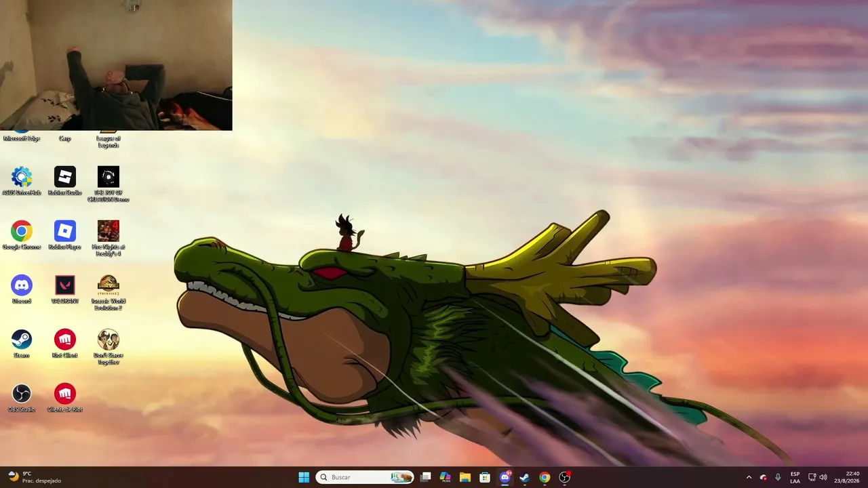Open the weather widget showing 9°C
Screen dimensions: 868x488
[35, 477]
